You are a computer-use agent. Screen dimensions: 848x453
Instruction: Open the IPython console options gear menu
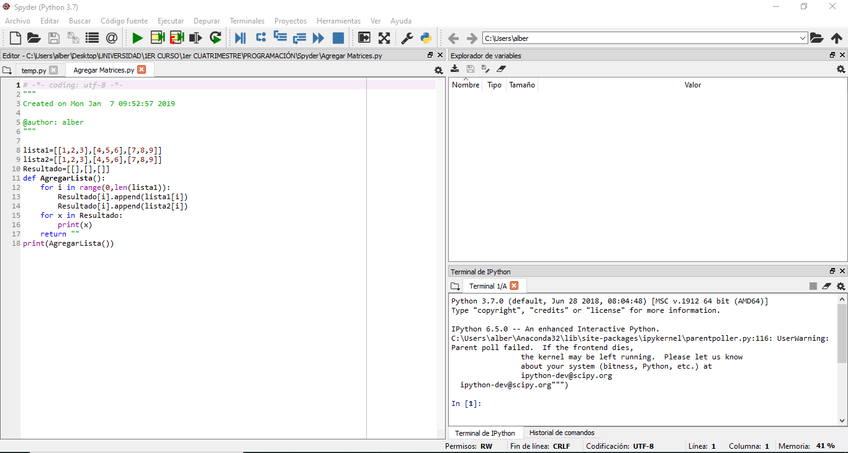click(840, 286)
